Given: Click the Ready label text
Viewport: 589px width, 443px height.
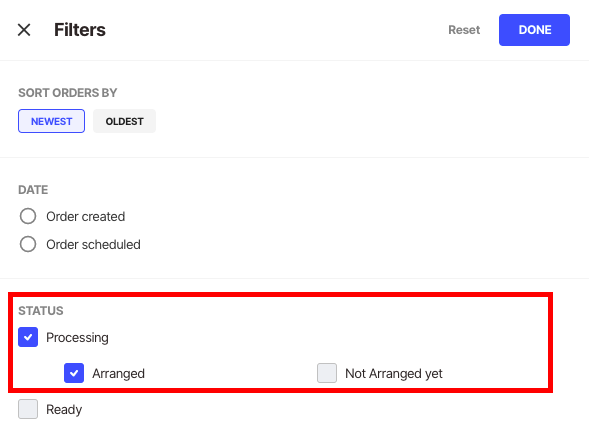Looking at the screenshot, I should pyautogui.click(x=64, y=410).
